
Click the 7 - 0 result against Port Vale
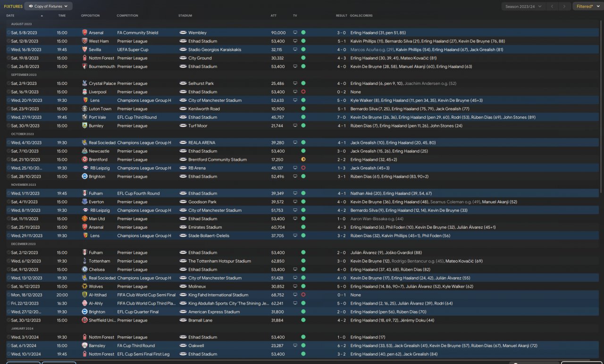(x=342, y=117)
